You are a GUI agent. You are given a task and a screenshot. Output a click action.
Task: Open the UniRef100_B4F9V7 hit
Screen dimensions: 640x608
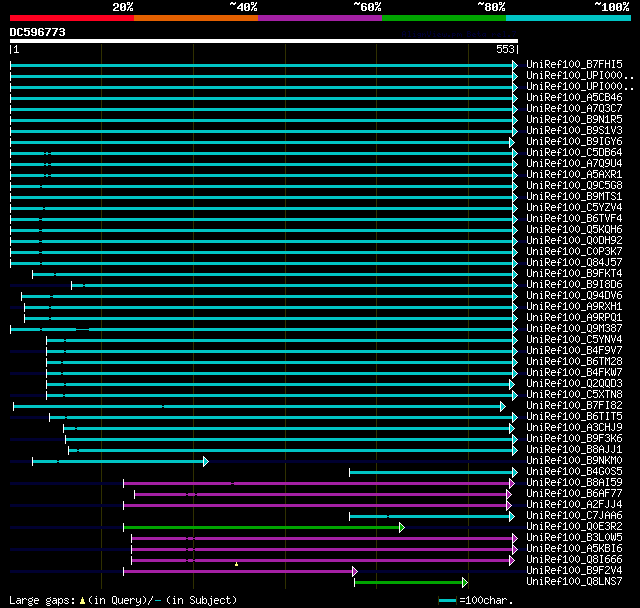[x=574, y=351]
